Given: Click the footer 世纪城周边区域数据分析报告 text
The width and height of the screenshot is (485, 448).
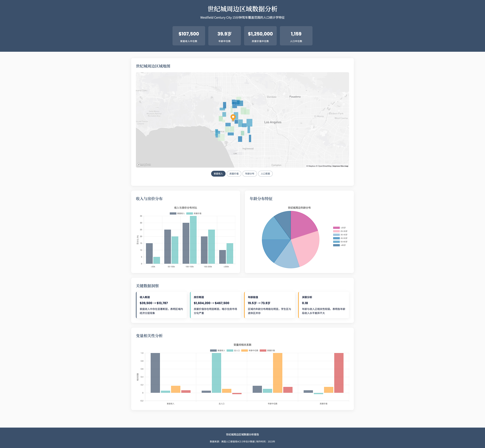Looking at the screenshot, I should point(242,434).
